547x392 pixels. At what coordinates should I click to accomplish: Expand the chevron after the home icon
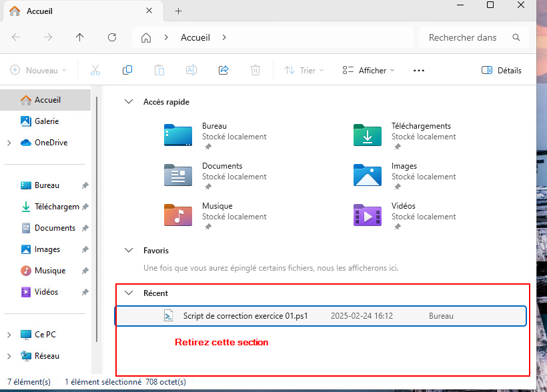coord(166,37)
